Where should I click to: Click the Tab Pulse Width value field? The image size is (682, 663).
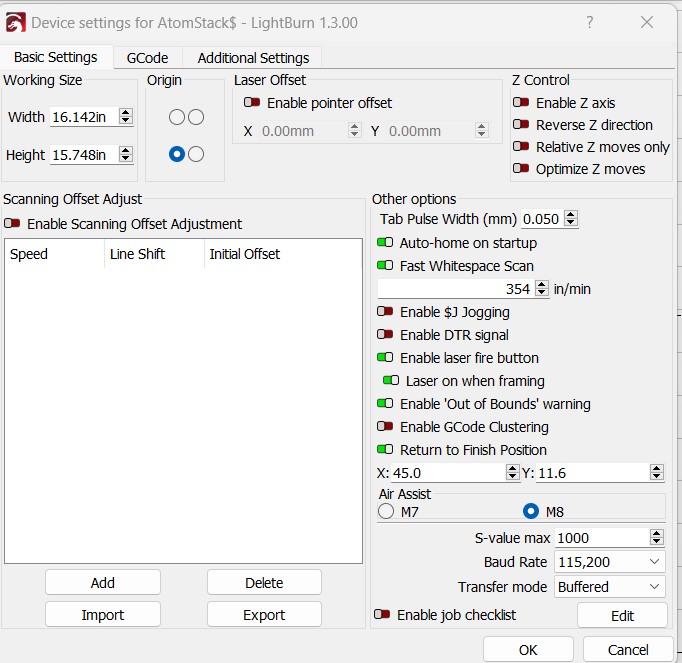click(542, 219)
